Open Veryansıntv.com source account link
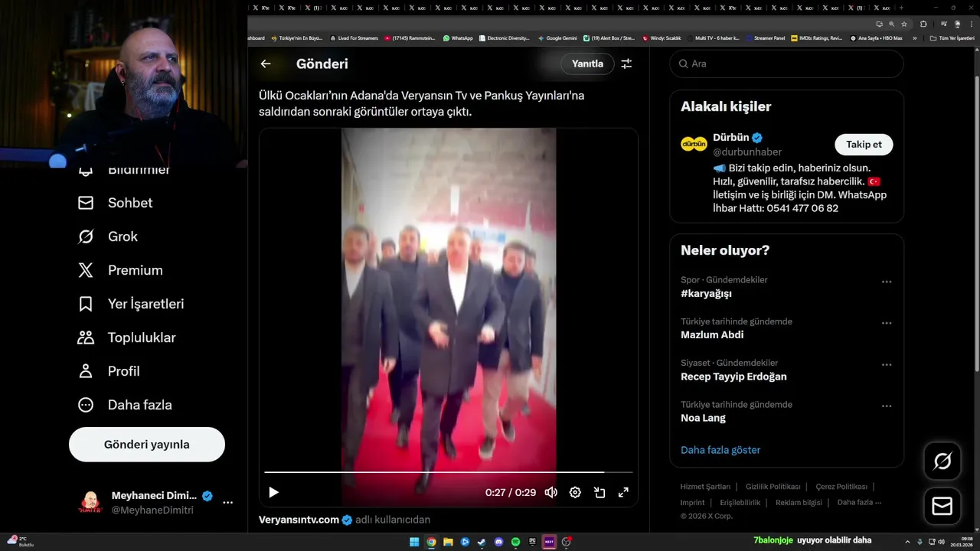Viewport: 980px width, 551px height. pos(299,520)
